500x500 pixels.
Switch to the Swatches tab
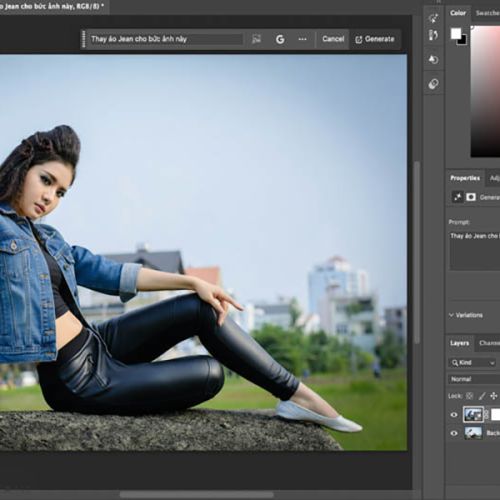(487, 13)
